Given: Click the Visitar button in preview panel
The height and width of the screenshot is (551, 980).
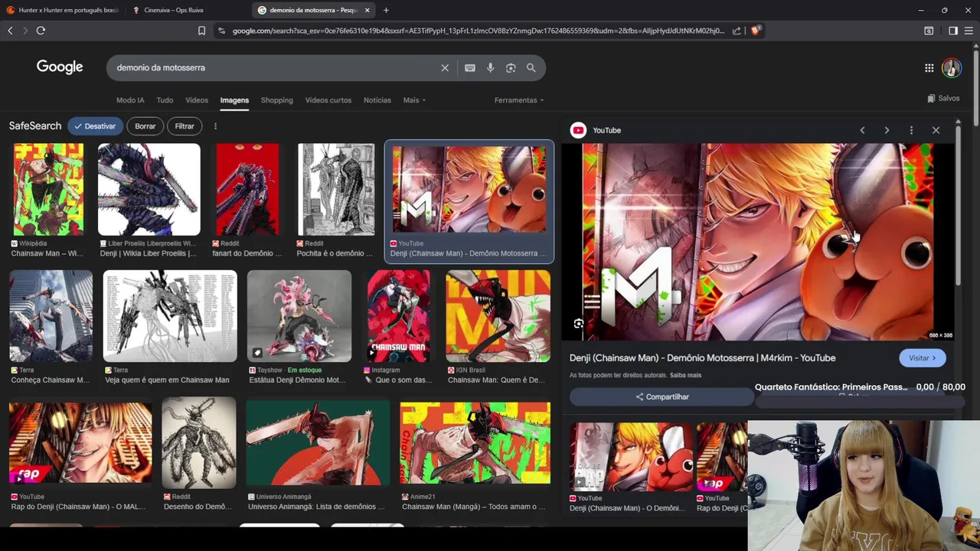Looking at the screenshot, I should (x=923, y=358).
